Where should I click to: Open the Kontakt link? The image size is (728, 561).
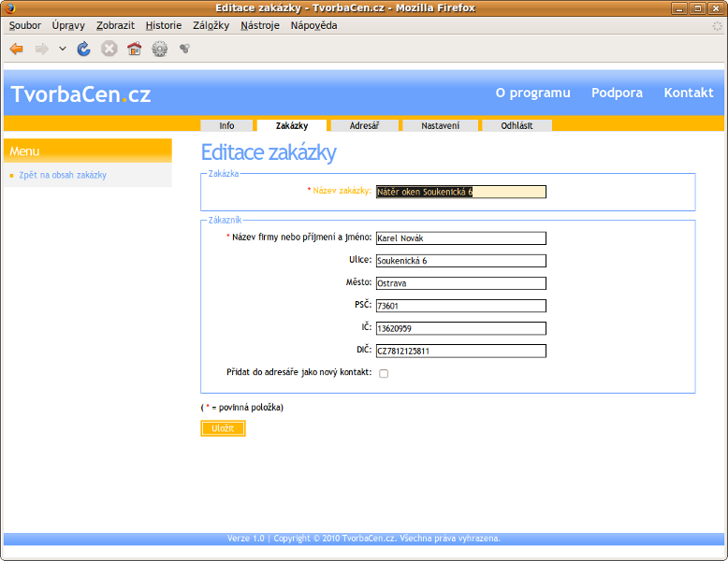pyautogui.click(x=689, y=93)
